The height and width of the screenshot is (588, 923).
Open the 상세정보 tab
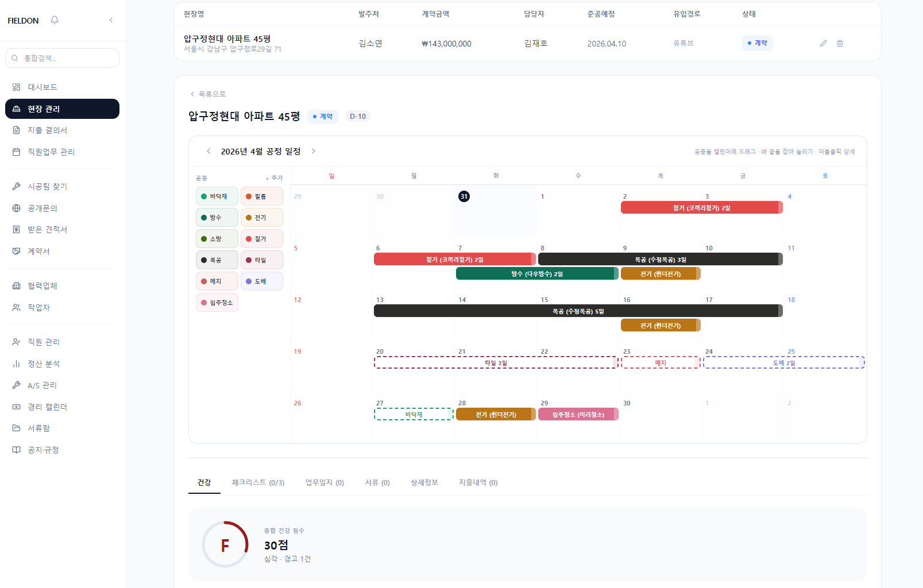click(424, 482)
